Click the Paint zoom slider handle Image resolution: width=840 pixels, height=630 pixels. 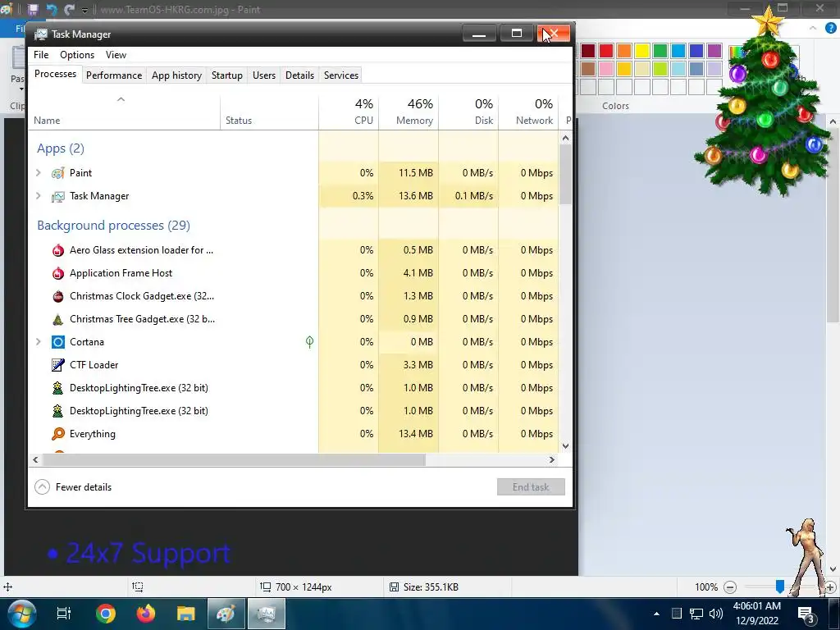tap(780, 587)
